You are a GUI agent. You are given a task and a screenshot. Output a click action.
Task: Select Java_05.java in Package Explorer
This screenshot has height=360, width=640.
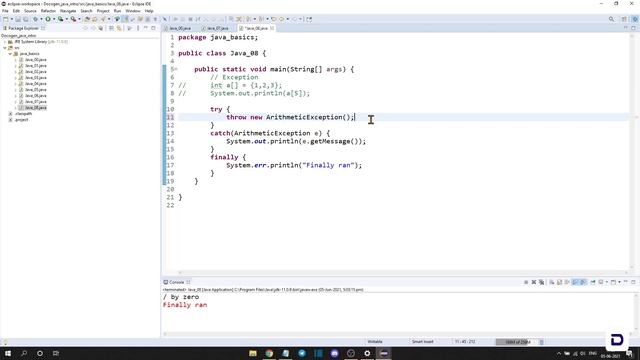point(36,89)
